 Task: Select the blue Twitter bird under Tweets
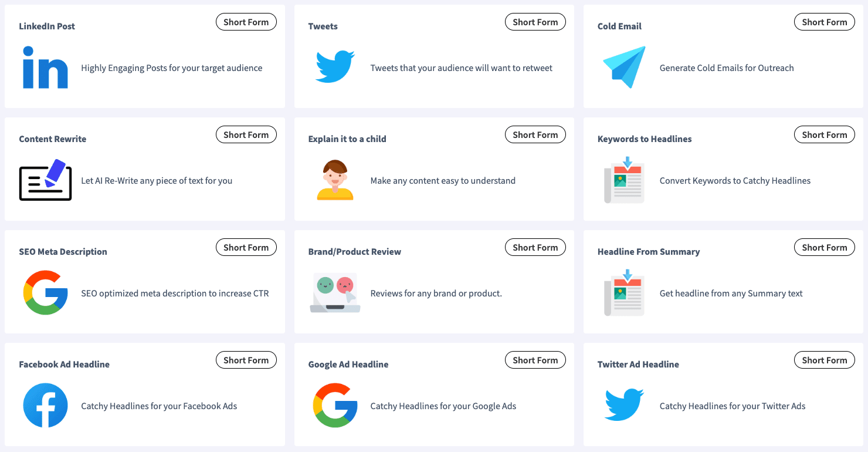point(335,66)
